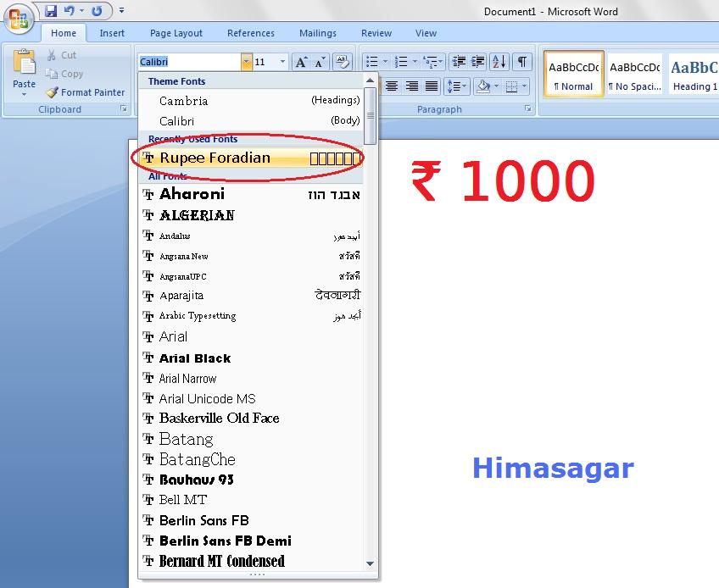Click the Calibri font name box
This screenshot has height=588, width=719.
tap(189, 62)
